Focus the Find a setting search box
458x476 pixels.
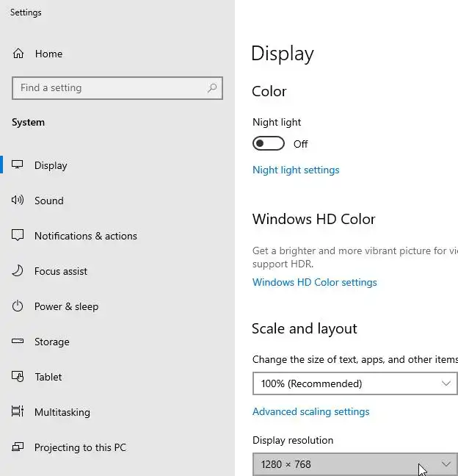point(110,88)
